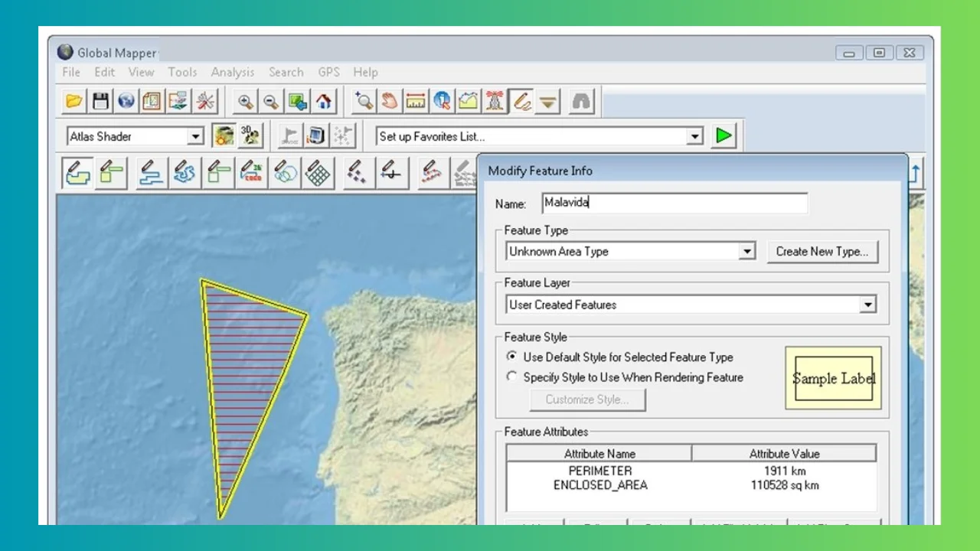
Task: Select the PERIMETER attribute row
Action: coord(691,471)
